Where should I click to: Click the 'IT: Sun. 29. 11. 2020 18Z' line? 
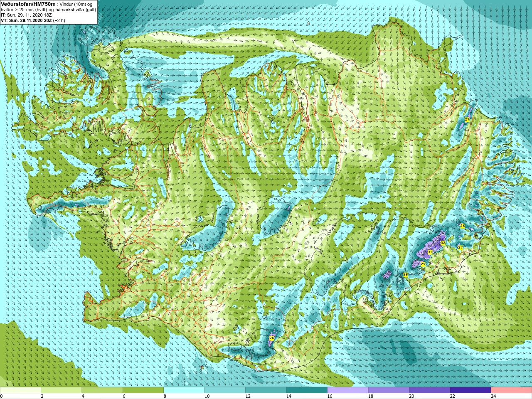click(27, 15)
